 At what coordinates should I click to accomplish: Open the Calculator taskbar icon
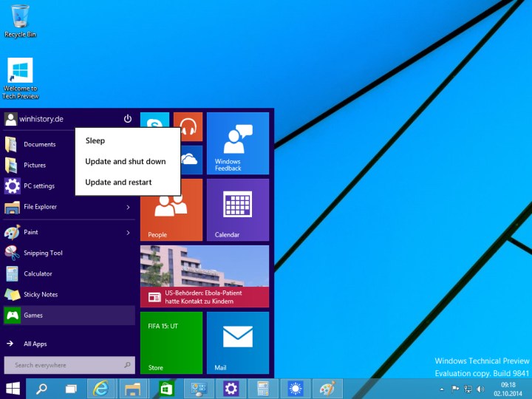(263, 389)
